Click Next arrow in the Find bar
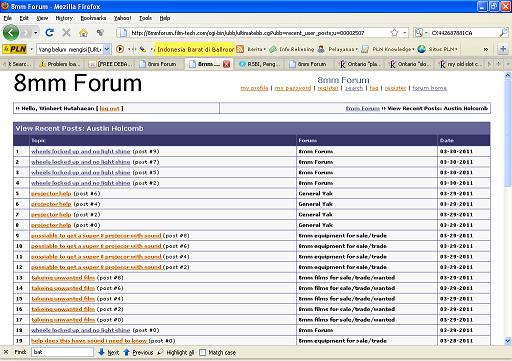The image size is (512, 361). pyautogui.click(x=109, y=352)
